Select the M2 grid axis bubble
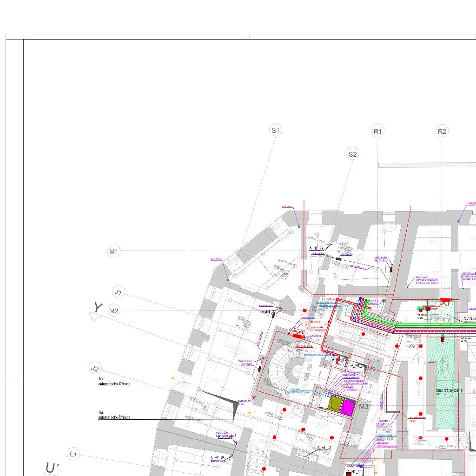 click(114, 311)
